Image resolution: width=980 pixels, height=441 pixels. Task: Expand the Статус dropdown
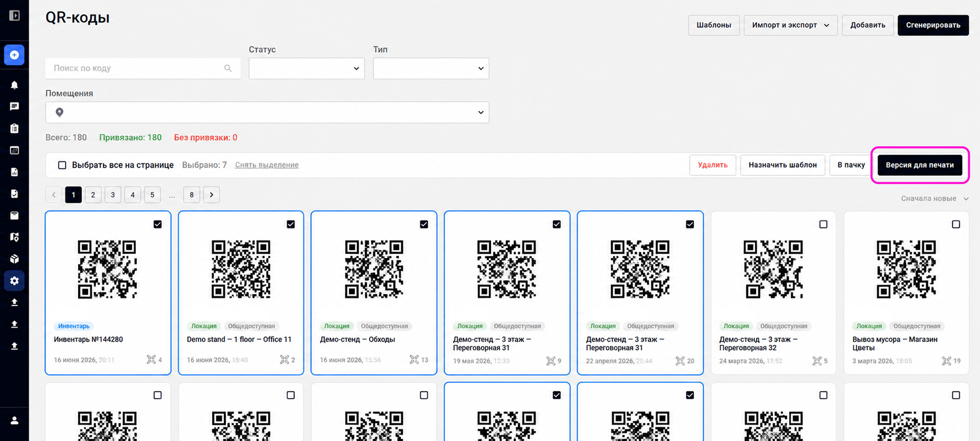click(x=307, y=68)
